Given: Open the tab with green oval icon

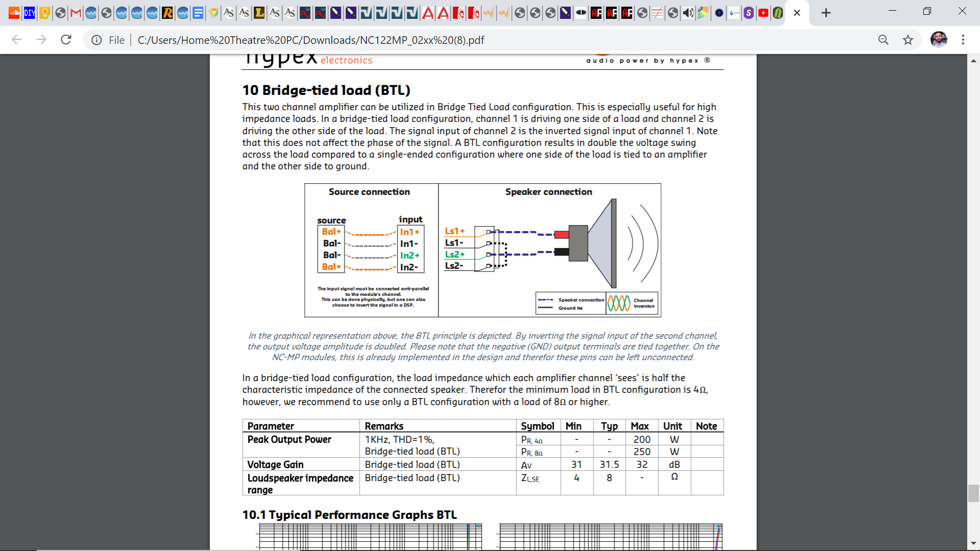Looking at the screenshot, I should click(581, 13).
